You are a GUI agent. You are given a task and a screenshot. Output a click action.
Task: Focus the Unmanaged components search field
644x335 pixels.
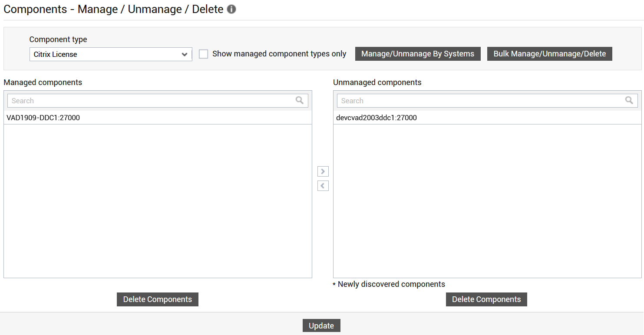tap(487, 101)
